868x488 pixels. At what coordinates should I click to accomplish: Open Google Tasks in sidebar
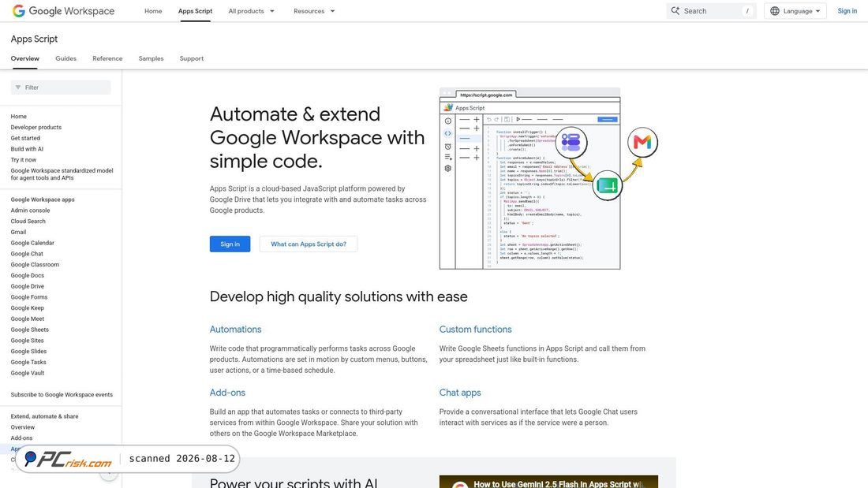[28, 363]
